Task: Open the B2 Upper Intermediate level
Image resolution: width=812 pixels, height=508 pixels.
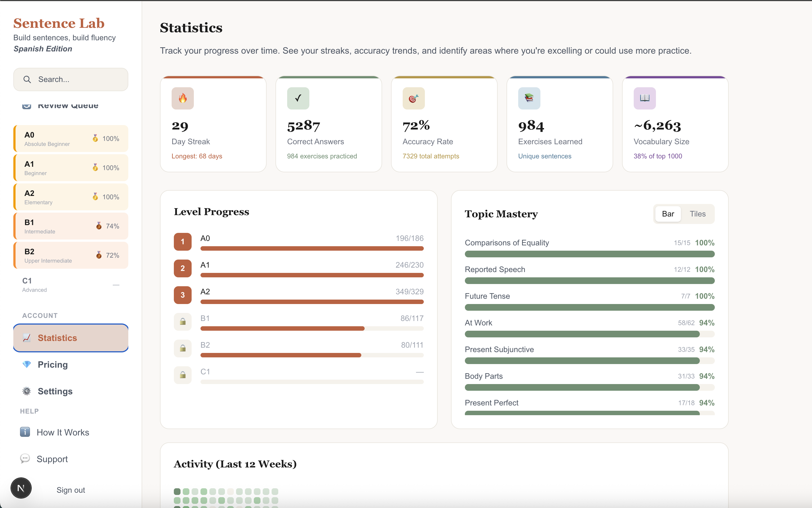Action: pyautogui.click(x=71, y=255)
